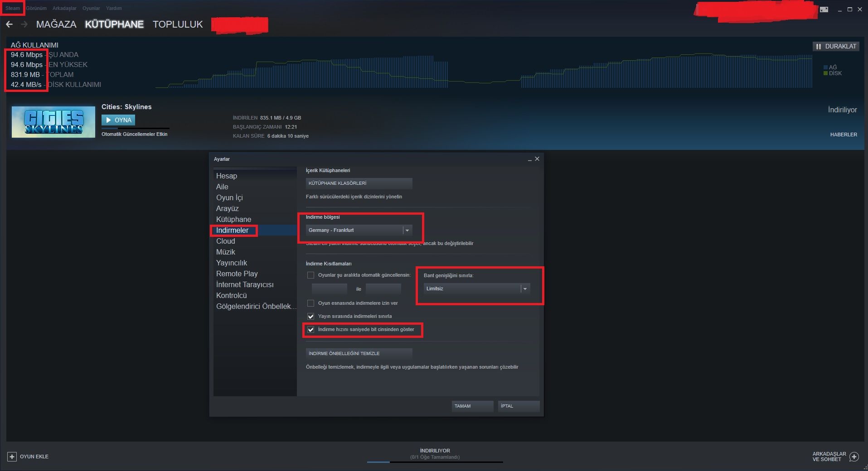Cancel settings with İPTAL

(519, 406)
